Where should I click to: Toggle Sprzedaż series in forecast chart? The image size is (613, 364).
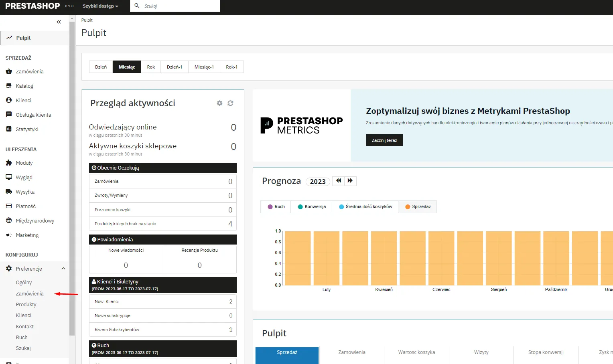click(418, 207)
